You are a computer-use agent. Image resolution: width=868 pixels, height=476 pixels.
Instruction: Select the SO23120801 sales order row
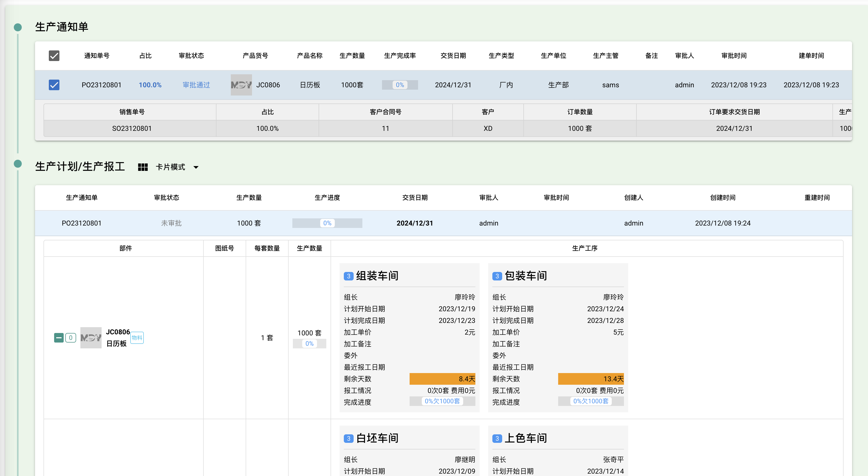click(x=448, y=128)
